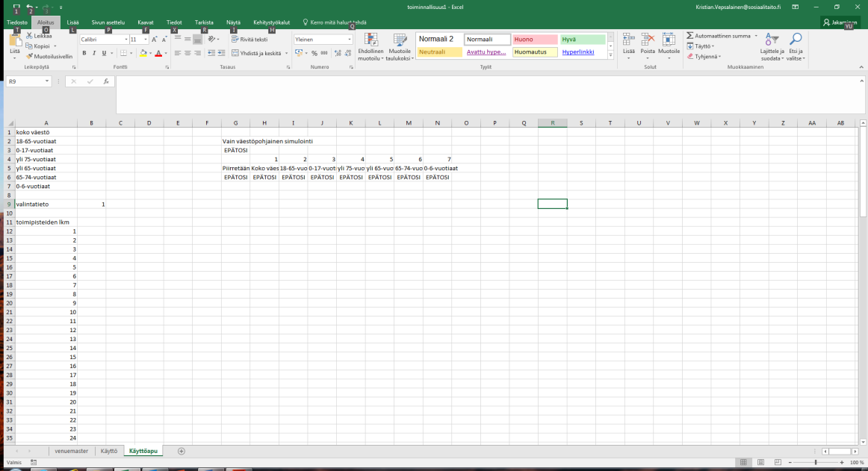Toggle underline formatting
The width and height of the screenshot is (868, 471).
point(104,53)
